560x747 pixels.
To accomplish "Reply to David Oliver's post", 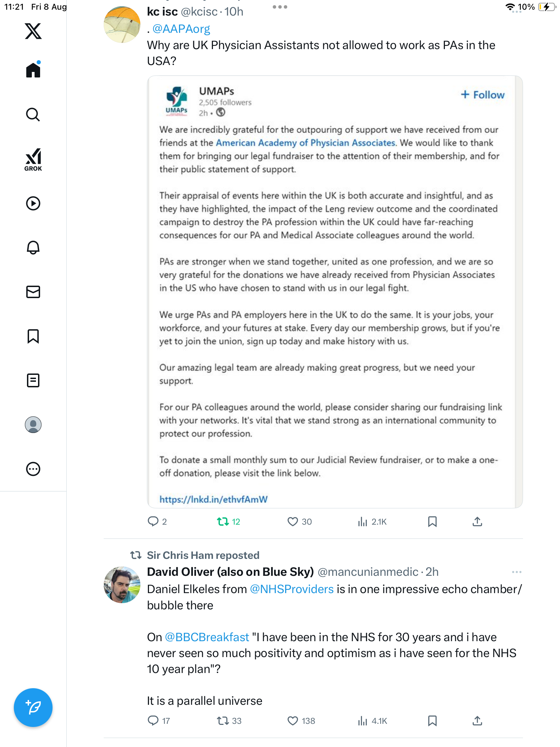I will point(153,721).
